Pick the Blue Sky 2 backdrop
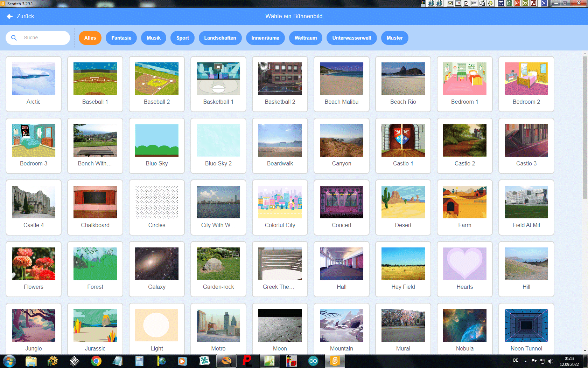 tap(218, 146)
